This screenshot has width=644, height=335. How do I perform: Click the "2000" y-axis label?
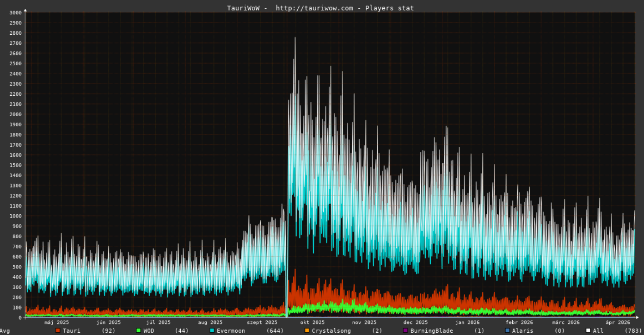[x=15, y=114]
